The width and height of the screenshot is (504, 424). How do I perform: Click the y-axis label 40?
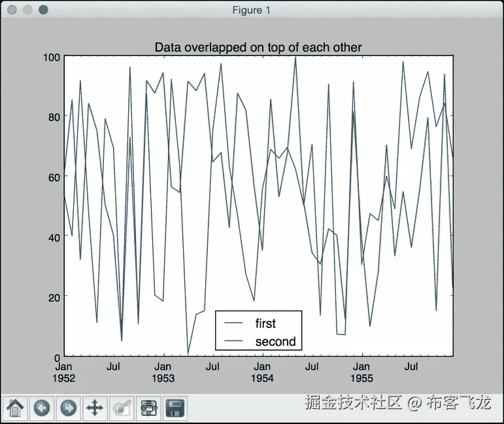click(x=54, y=238)
